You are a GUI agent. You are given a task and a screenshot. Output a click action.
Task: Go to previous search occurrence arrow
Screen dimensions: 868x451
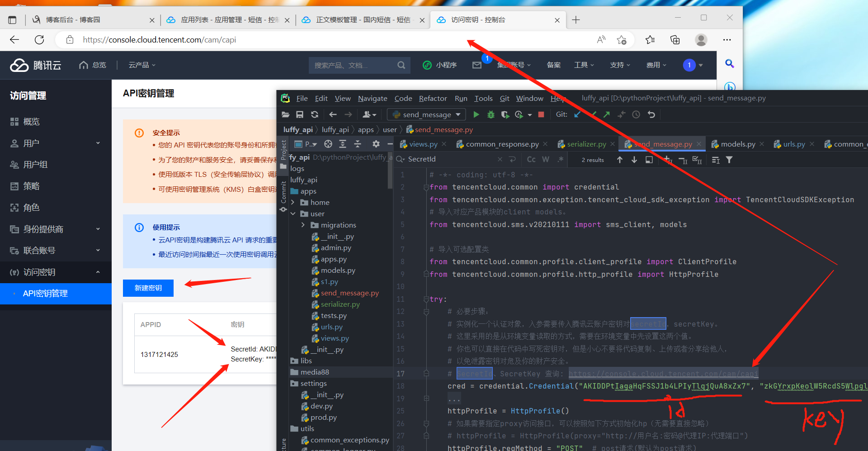pos(620,160)
